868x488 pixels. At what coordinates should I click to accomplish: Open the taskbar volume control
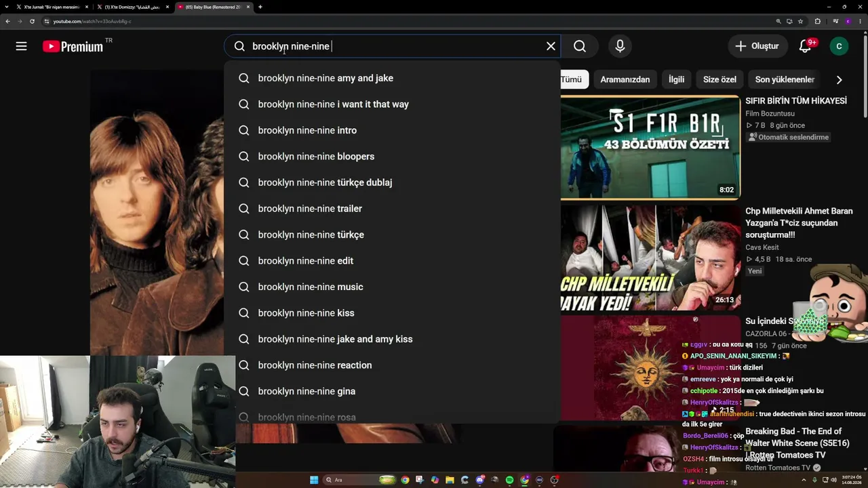833,480
